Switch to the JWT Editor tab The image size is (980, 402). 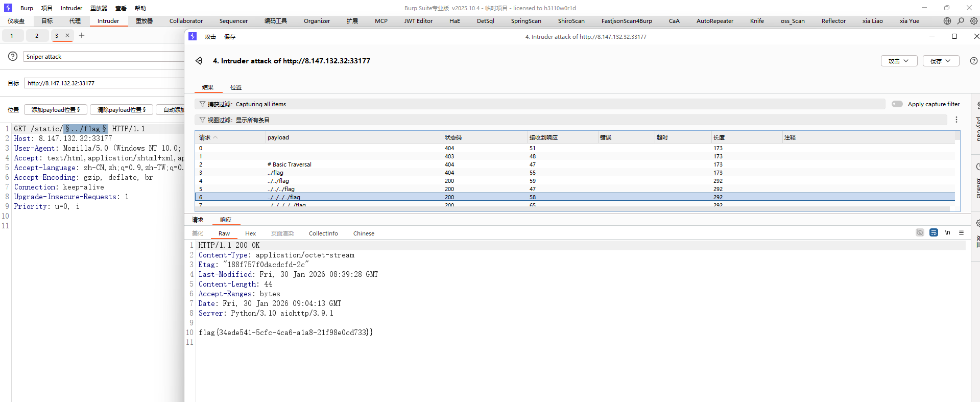tap(418, 21)
